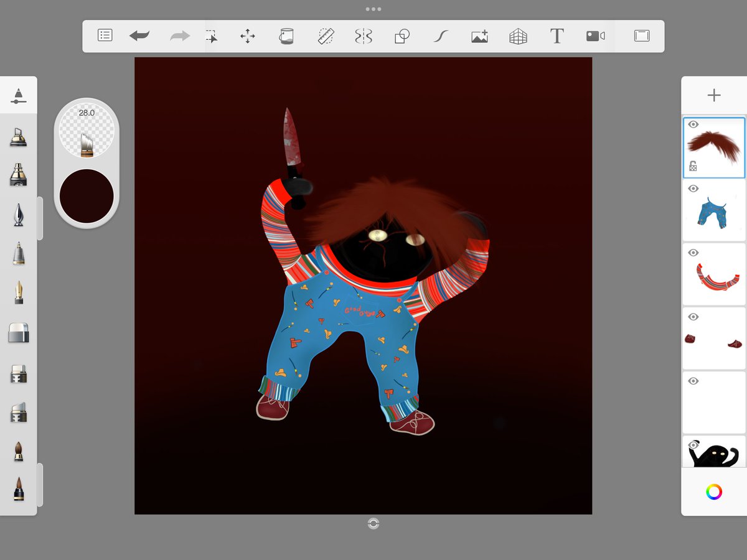The width and height of the screenshot is (747, 560).
Task: Choose the flood fill bucket tool
Action: (286, 36)
